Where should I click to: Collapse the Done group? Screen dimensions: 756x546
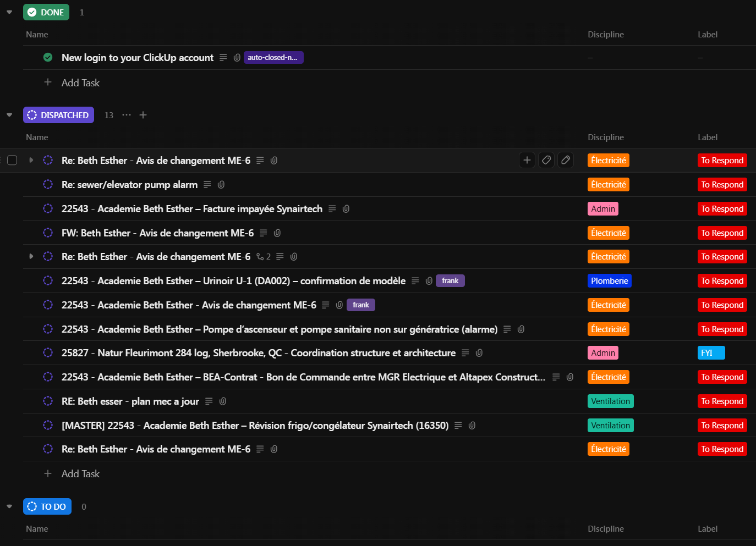point(9,12)
